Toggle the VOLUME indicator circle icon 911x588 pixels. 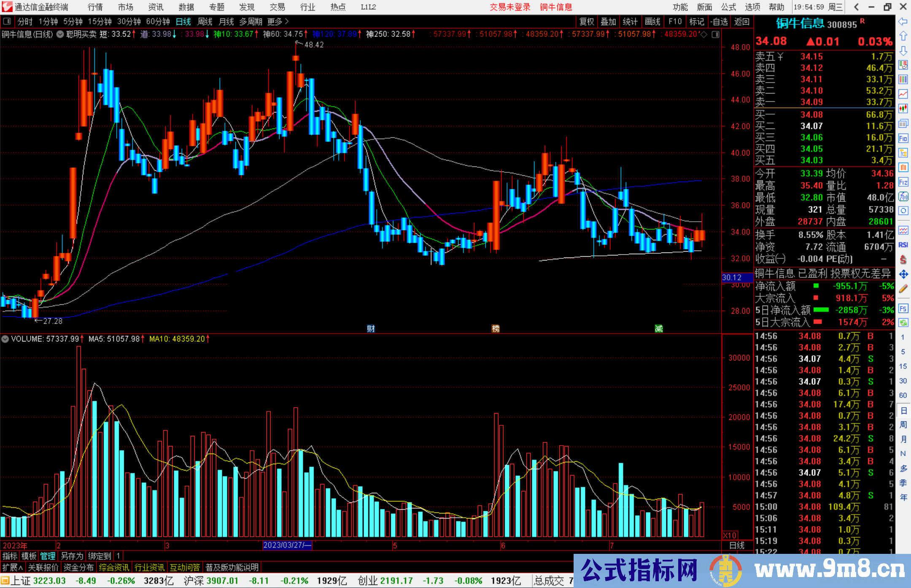click(x=5, y=339)
